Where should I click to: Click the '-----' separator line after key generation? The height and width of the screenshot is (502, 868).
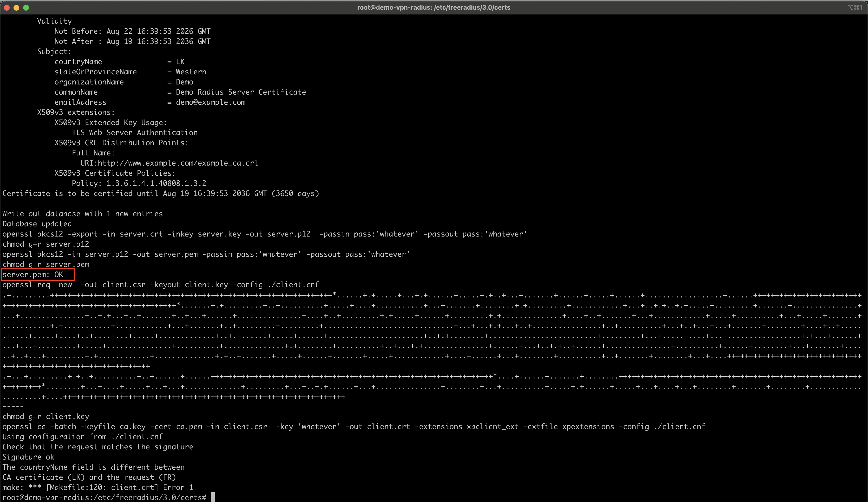click(x=13, y=406)
